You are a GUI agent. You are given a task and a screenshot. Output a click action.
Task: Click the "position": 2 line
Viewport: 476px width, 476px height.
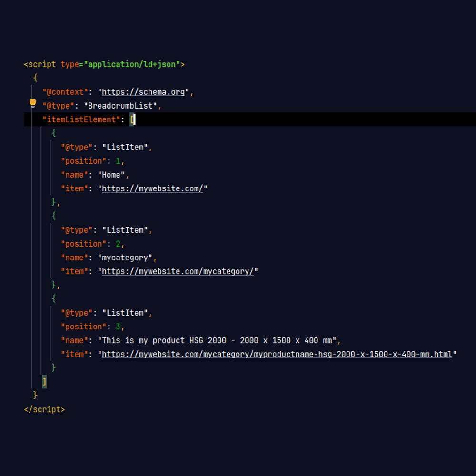pyautogui.click(x=93, y=244)
